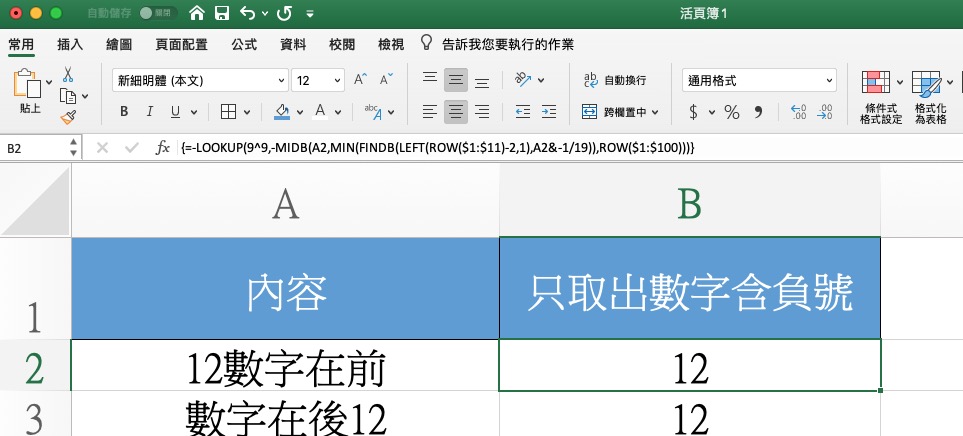
Task: Decrease indent
Action: pyautogui.click(x=523, y=112)
